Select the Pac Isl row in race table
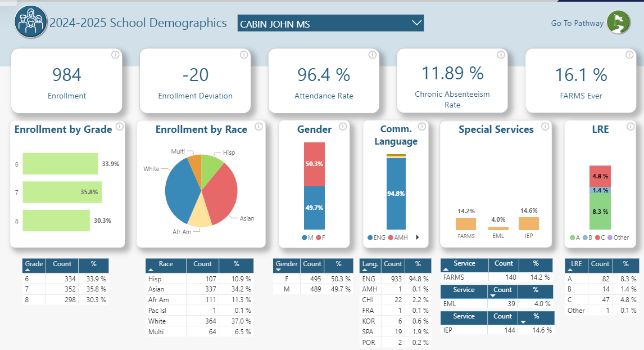The image size is (644, 350). pos(199,311)
